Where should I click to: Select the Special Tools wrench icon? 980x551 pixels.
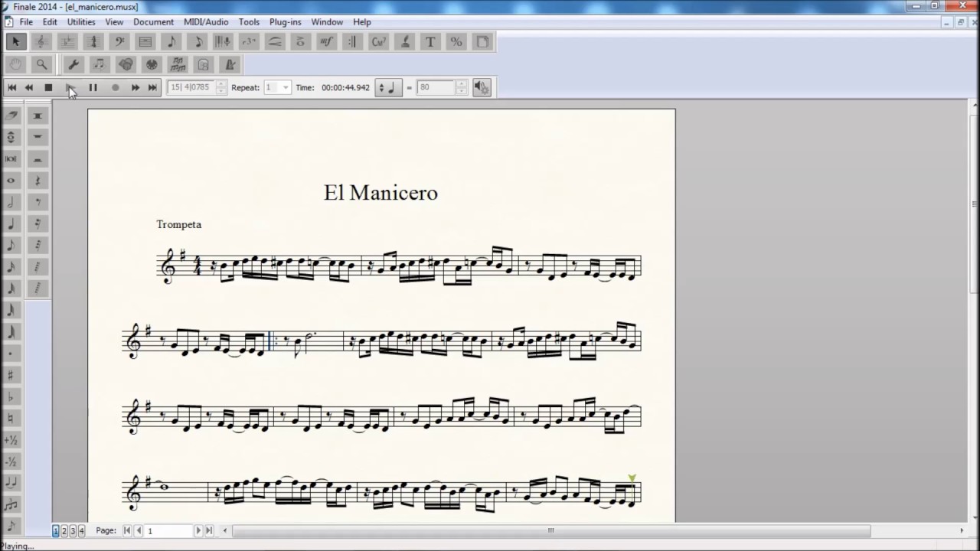tap(73, 64)
